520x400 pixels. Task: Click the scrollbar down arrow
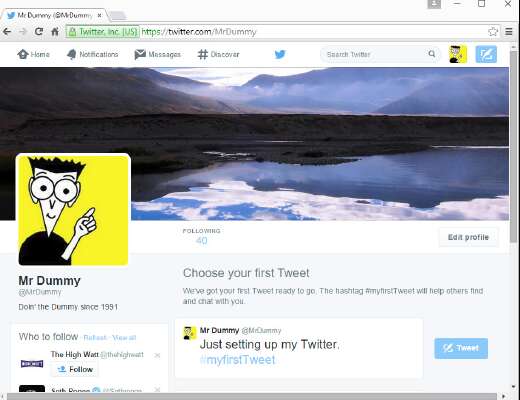click(x=514, y=387)
